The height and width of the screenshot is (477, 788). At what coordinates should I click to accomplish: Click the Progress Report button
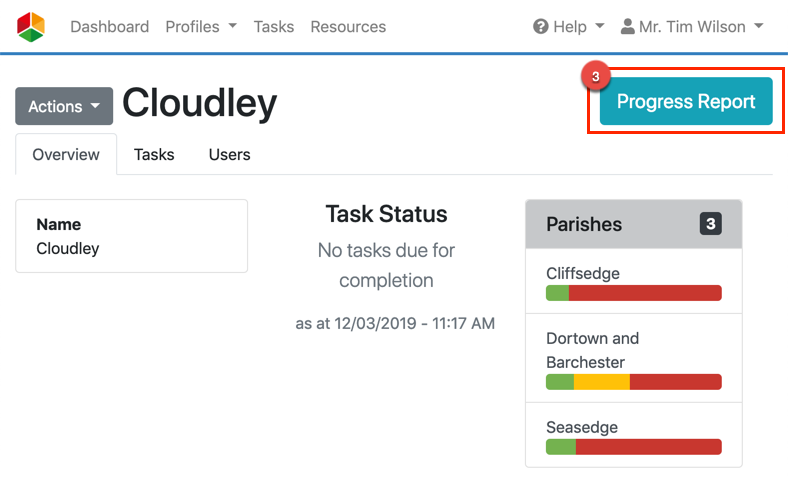(686, 101)
